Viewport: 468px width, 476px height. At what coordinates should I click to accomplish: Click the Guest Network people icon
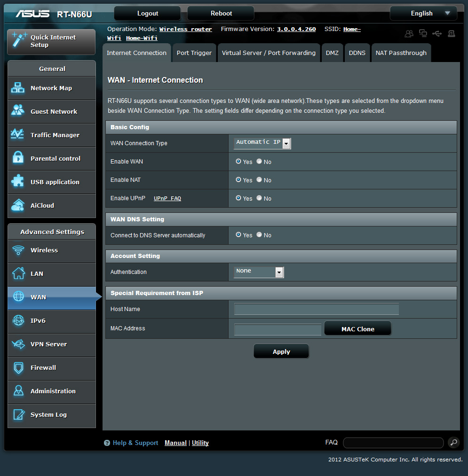click(17, 111)
